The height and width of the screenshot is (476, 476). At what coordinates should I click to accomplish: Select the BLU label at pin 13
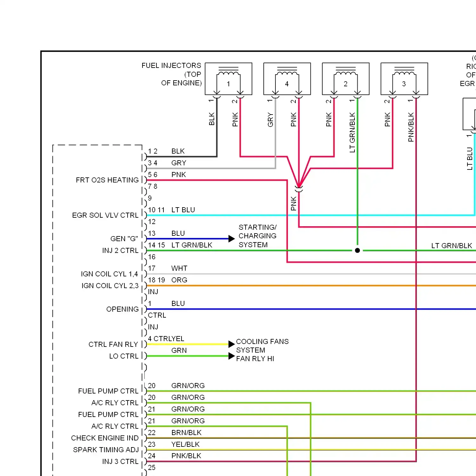coord(178,234)
